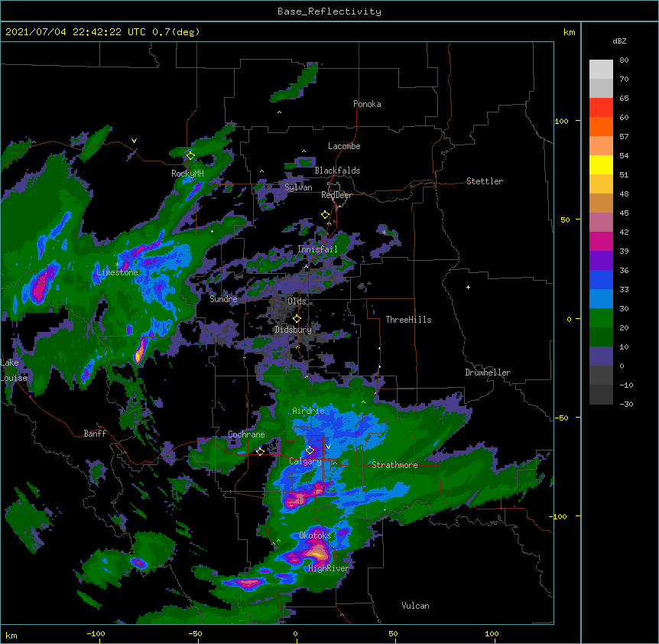Click the 45 value in dBZ legend

click(624, 213)
